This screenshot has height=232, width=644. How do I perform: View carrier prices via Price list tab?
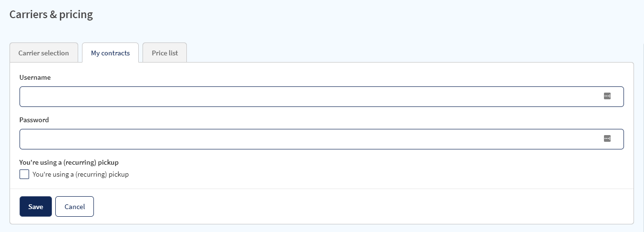[165, 53]
